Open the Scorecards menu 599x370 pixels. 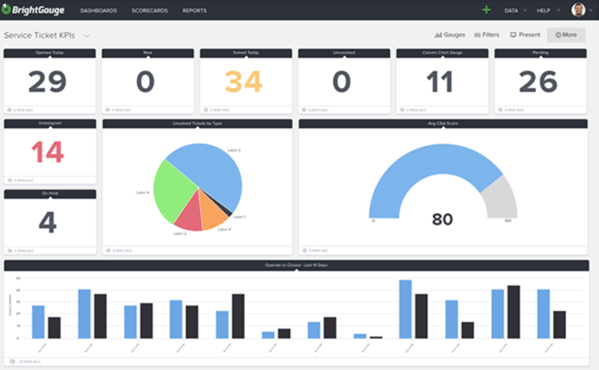coord(149,11)
